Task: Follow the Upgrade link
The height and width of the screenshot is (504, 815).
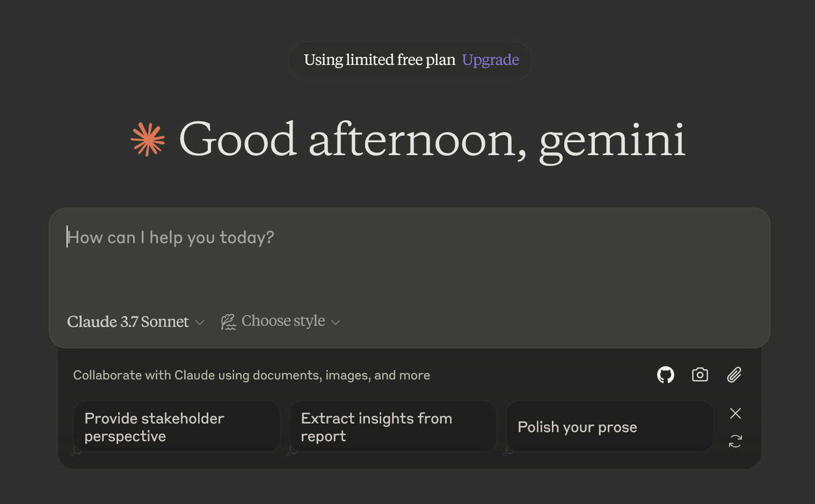Action: tap(490, 60)
